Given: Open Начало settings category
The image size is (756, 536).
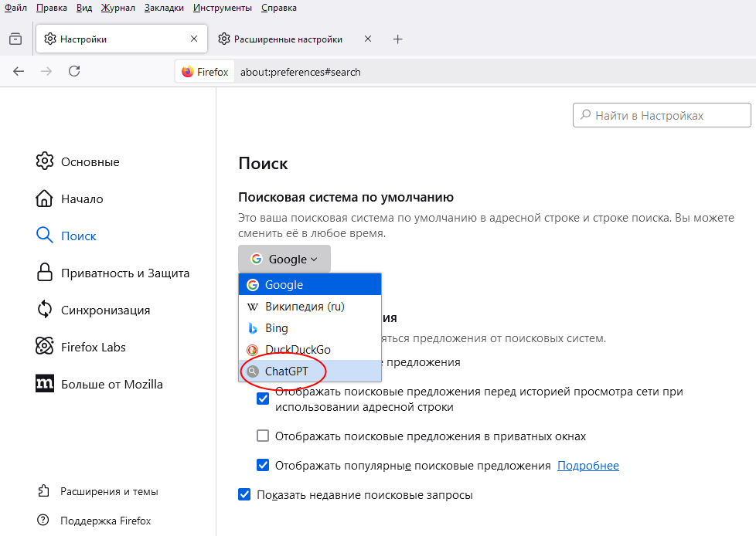Looking at the screenshot, I should point(82,199).
